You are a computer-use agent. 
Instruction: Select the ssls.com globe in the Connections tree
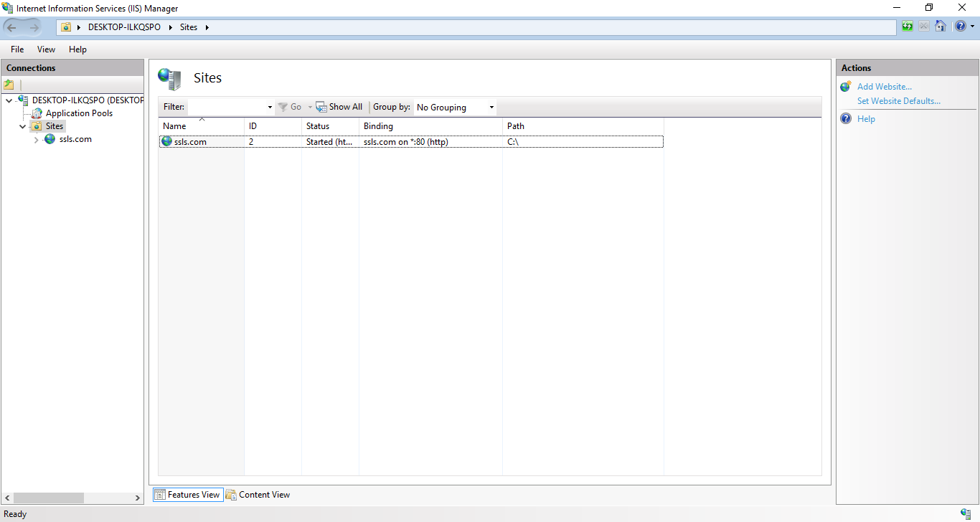pyautogui.click(x=50, y=139)
